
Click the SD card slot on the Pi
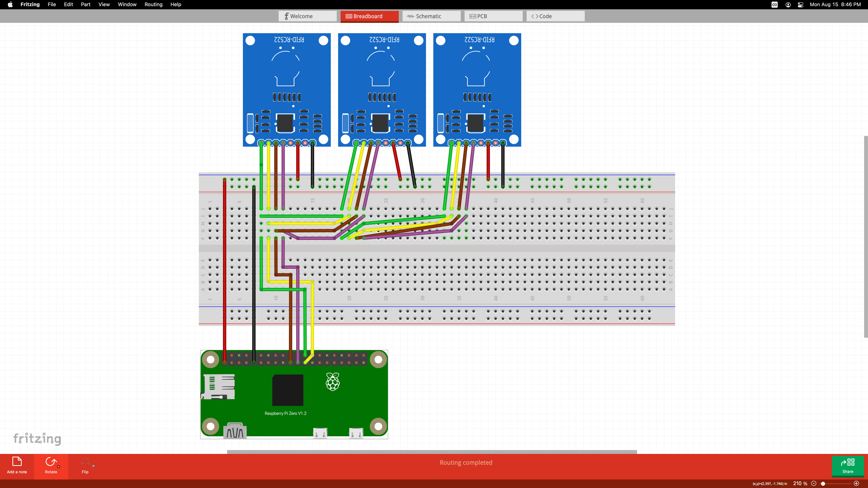click(218, 387)
